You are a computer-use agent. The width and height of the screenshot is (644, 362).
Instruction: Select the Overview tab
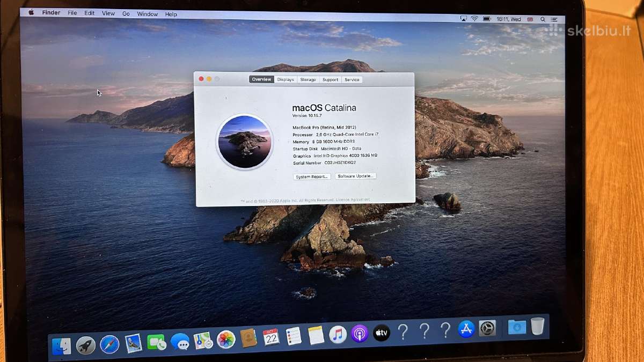pos(261,79)
